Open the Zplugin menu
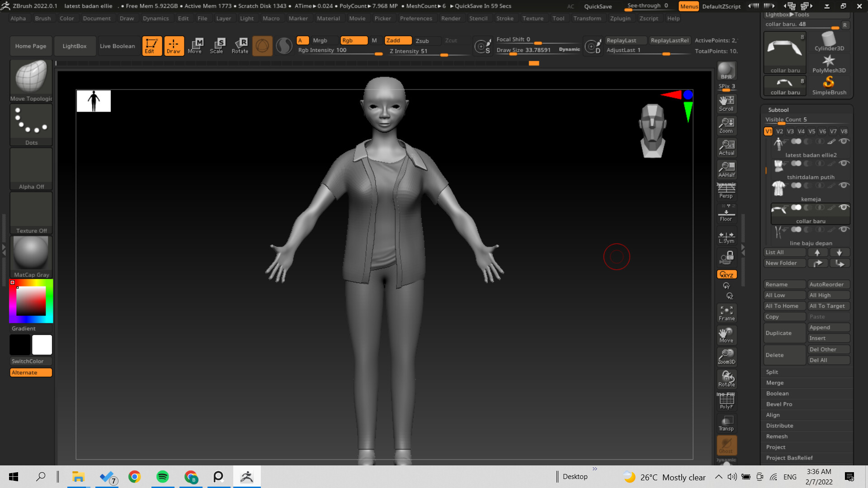Image resolution: width=868 pixels, height=488 pixels. (620, 18)
